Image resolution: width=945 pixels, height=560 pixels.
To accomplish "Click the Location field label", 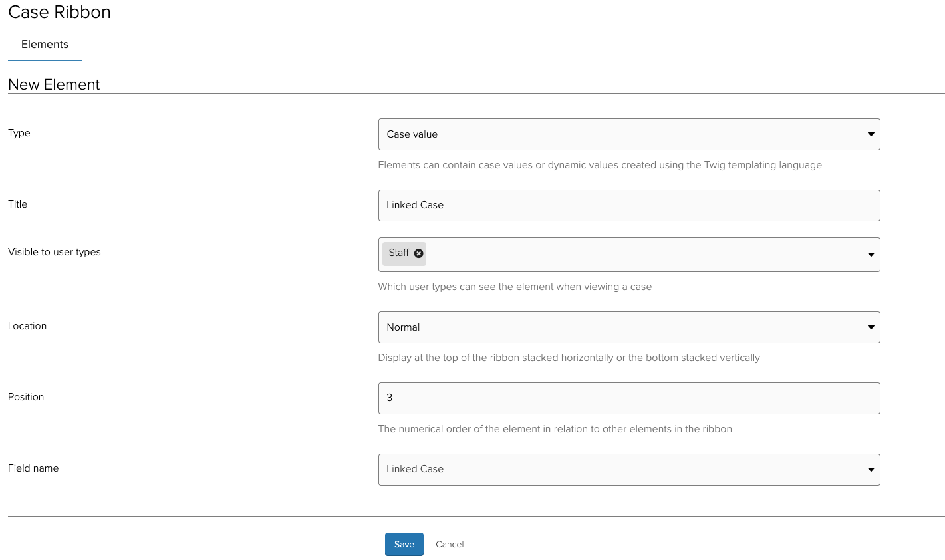I will [27, 326].
